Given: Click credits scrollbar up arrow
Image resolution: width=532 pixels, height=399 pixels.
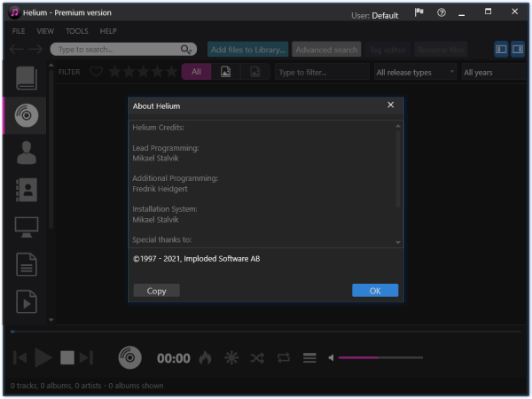Looking at the screenshot, I should (x=398, y=126).
